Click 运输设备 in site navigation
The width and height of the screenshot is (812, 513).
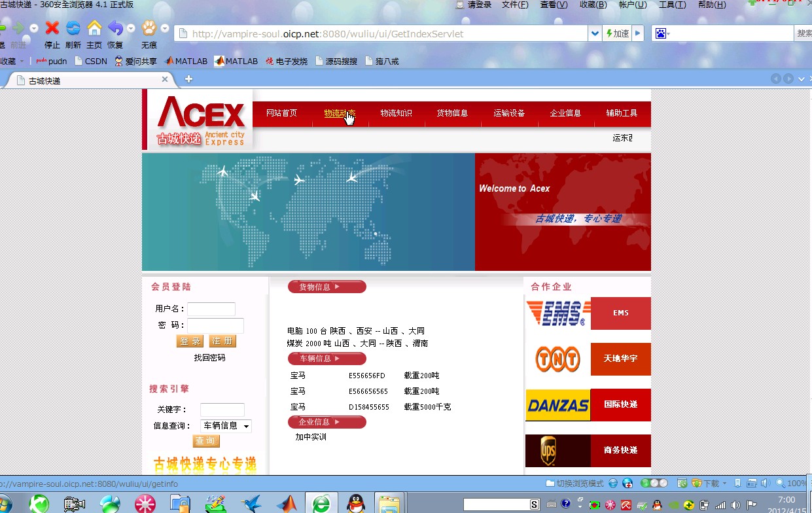click(x=509, y=113)
